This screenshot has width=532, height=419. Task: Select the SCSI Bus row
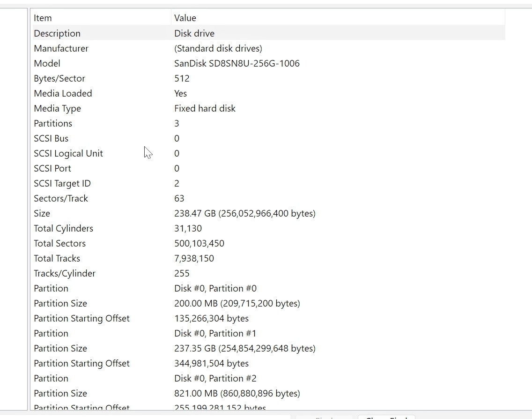269,138
